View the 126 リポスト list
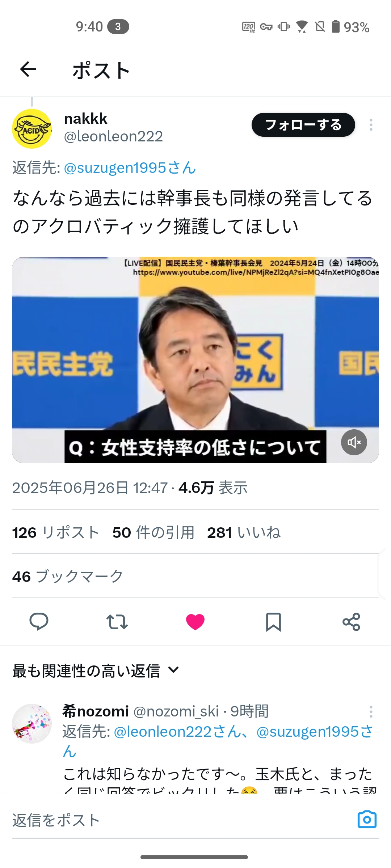Screen dimensions: 391x868 [55, 532]
